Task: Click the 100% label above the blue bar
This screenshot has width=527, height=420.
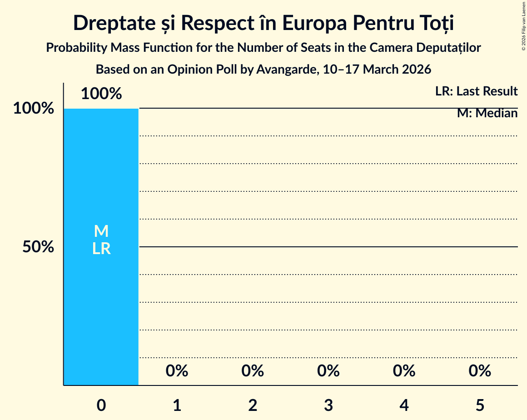Action: coord(101,94)
